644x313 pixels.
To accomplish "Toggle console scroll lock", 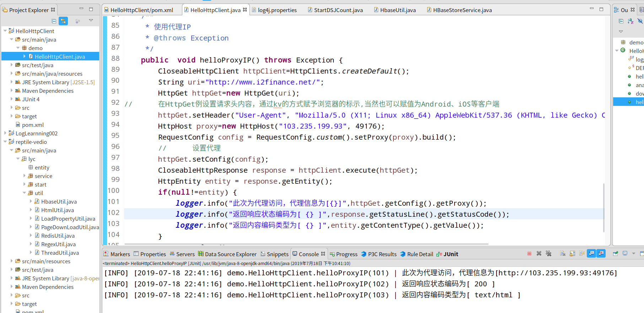I will [x=572, y=254].
